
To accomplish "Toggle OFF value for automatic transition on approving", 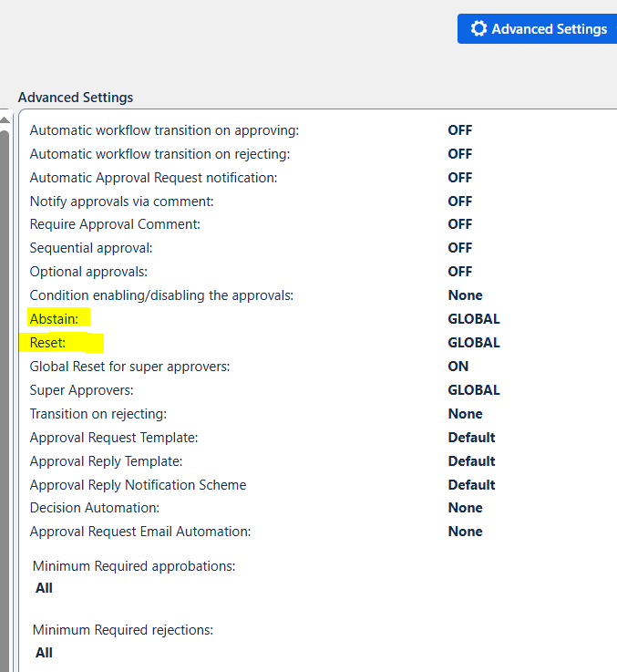I will 459,130.
